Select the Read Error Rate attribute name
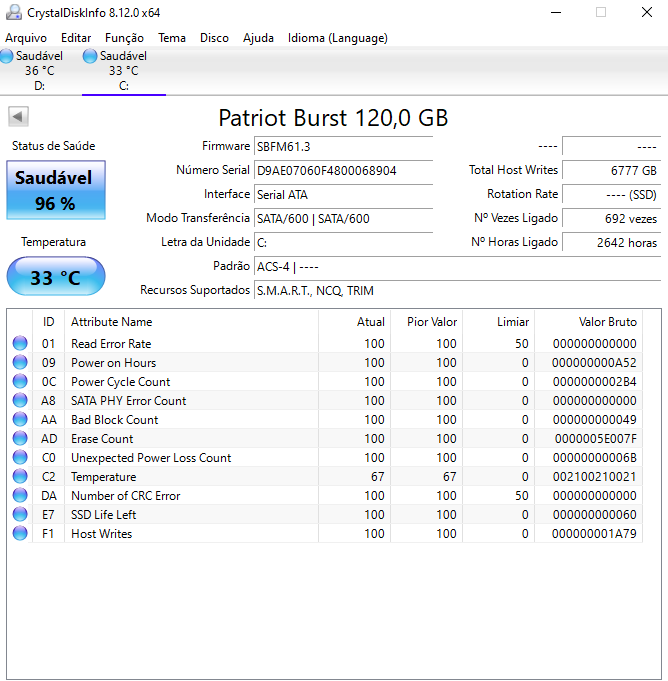The width and height of the screenshot is (668, 681). (111, 344)
